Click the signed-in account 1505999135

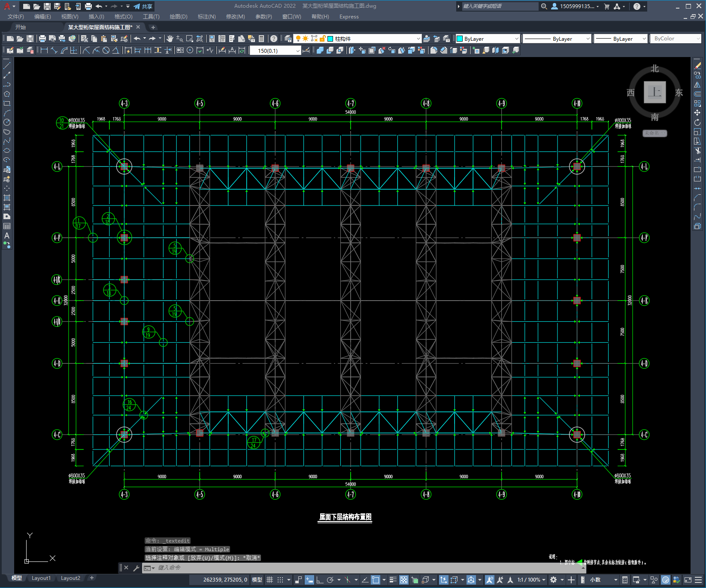575,6
